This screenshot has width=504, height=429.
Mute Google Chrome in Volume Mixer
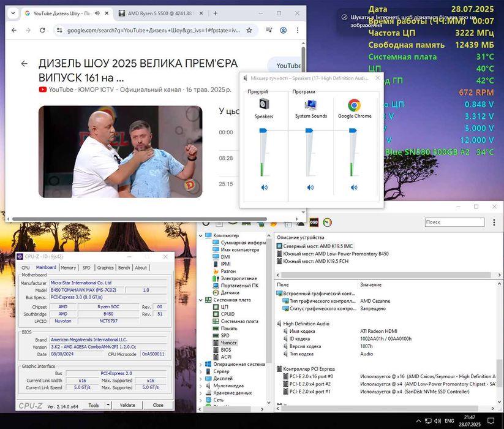point(354,188)
